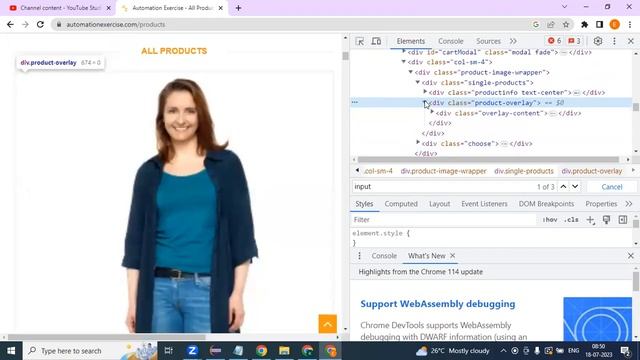Click the taskbar search box
The image size is (640, 360).
click(x=90, y=351)
